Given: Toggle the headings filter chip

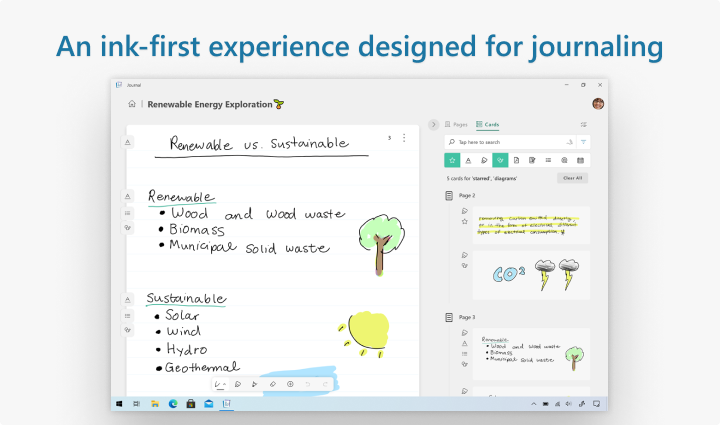Looking at the screenshot, I should pos(468,160).
